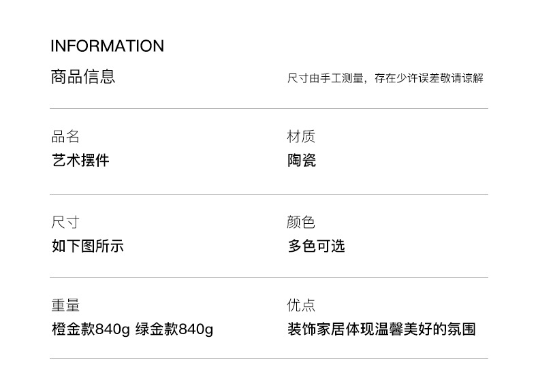This screenshot has width=538, height=392.
Task: Select the 颜色 label
Action: pyautogui.click(x=301, y=222)
